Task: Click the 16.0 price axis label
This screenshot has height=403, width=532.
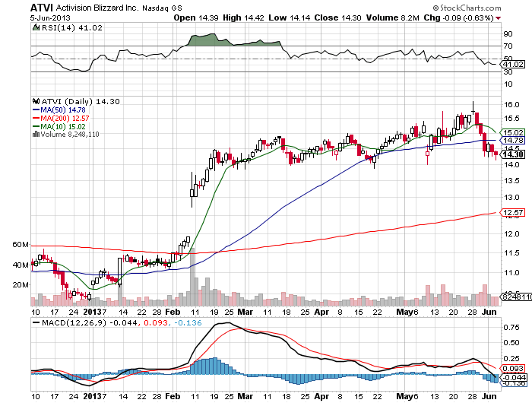Action: click(511, 105)
